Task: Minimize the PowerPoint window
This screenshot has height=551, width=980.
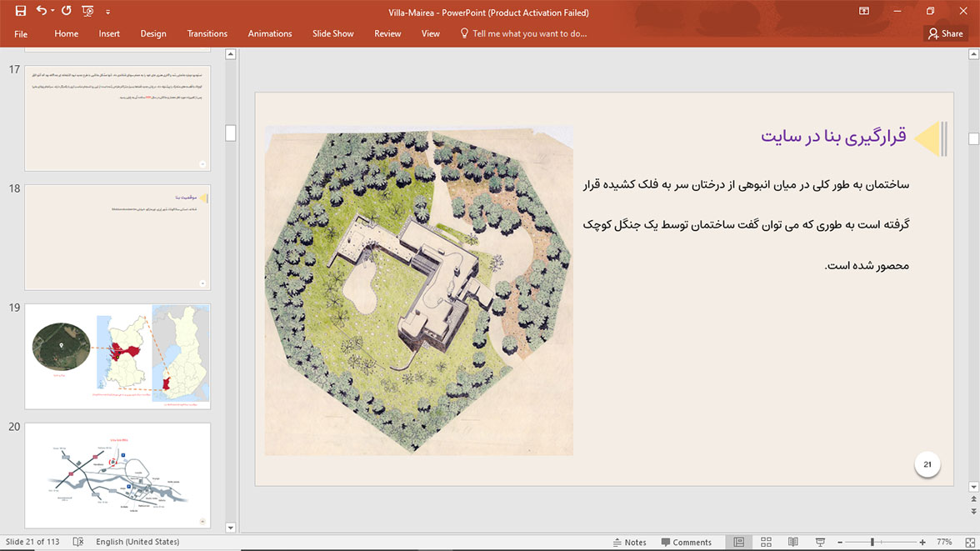Action: 897,12
